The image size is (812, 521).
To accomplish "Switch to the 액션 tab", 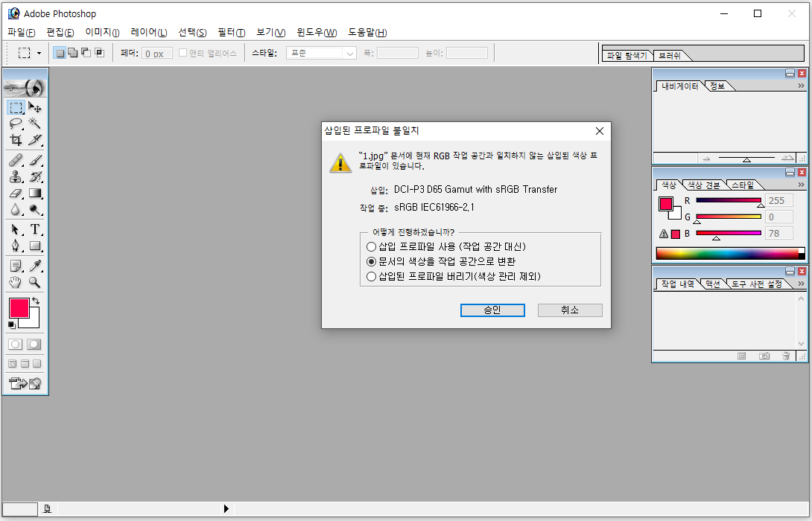I will click(x=713, y=284).
